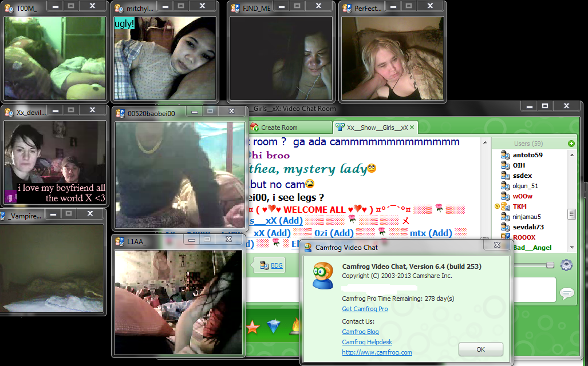Click the Create Room tab icon
The height and width of the screenshot is (366, 588).
(x=254, y=128)
